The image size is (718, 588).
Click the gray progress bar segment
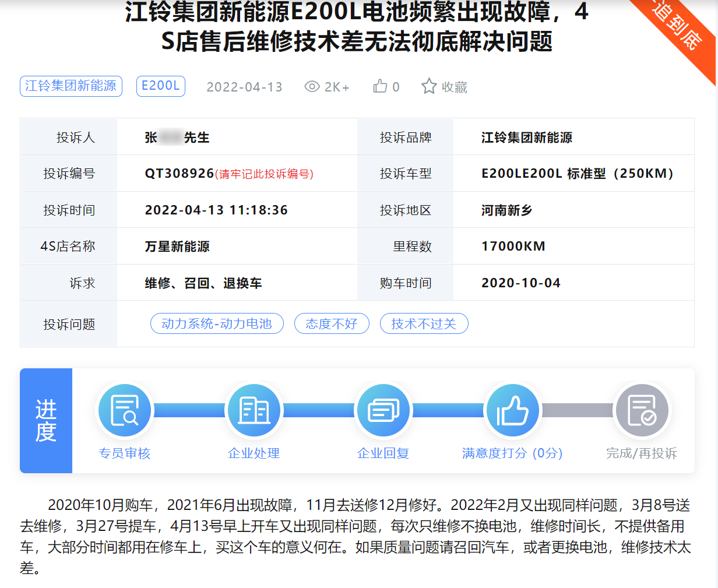point(577,411)
